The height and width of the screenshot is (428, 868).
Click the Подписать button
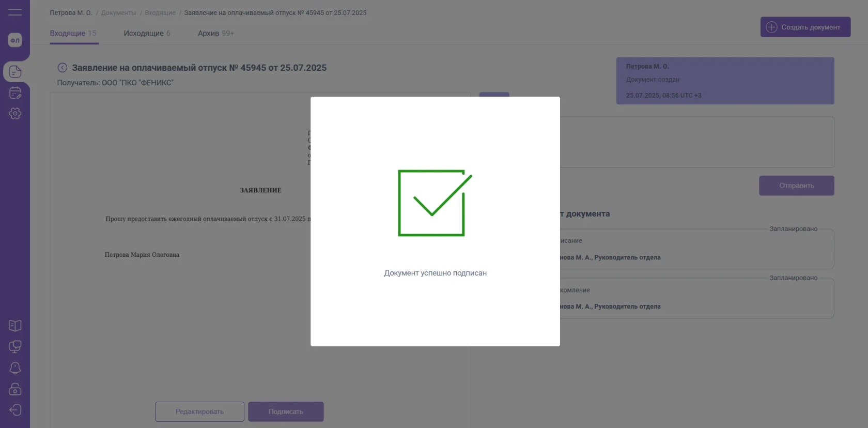pos(286,412)
